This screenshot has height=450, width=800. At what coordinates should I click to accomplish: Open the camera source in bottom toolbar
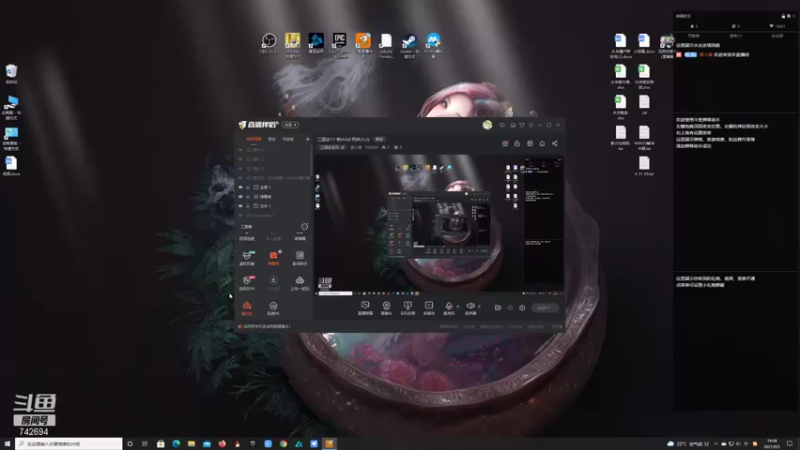pos(386,308)
